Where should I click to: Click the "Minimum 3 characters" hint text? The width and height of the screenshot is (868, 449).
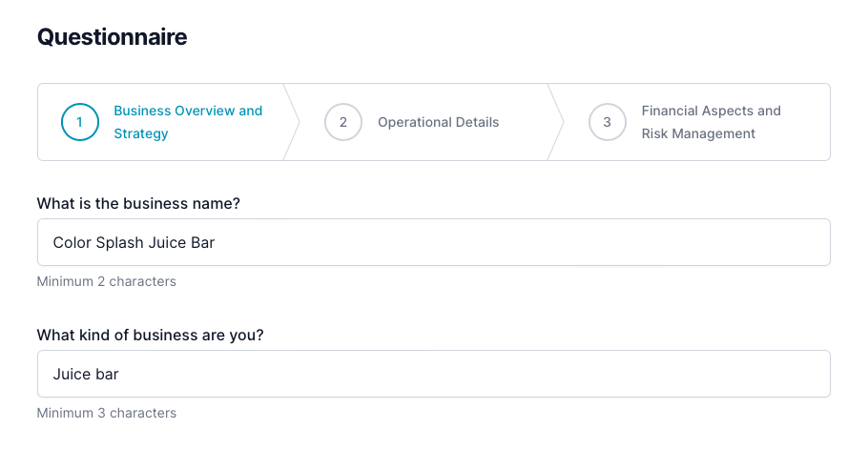(106, 413)
